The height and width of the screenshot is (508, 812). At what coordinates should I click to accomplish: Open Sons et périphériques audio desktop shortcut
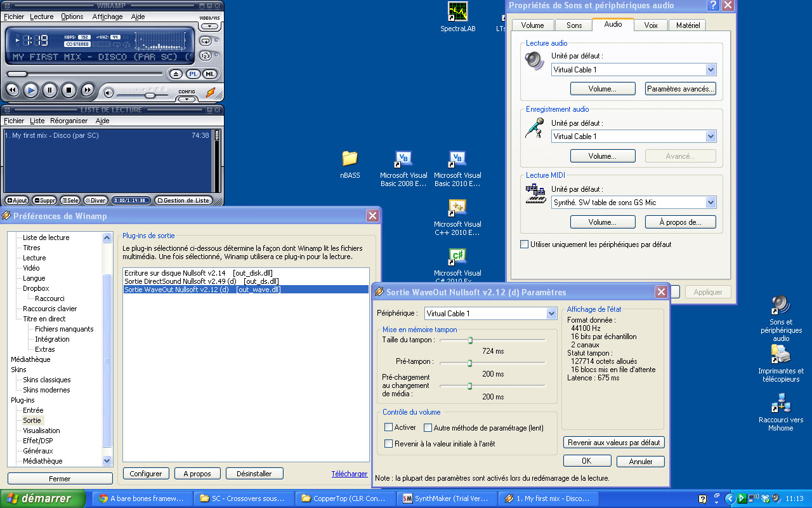tap(781, 319)
